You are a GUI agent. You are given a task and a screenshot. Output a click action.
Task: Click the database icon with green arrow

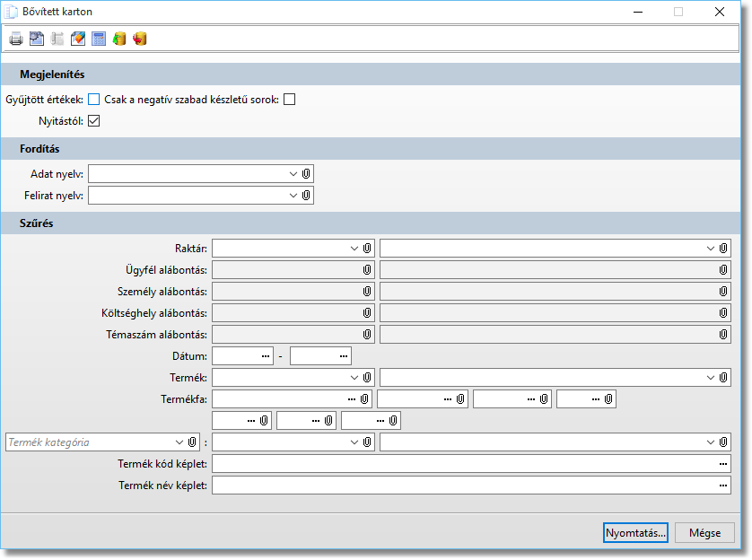119,39
